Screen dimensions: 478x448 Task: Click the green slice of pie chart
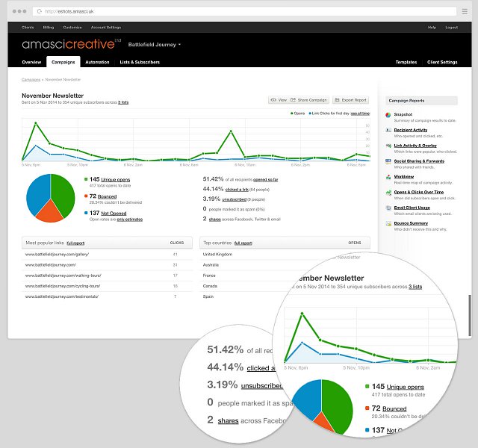[x=64, y=195]
